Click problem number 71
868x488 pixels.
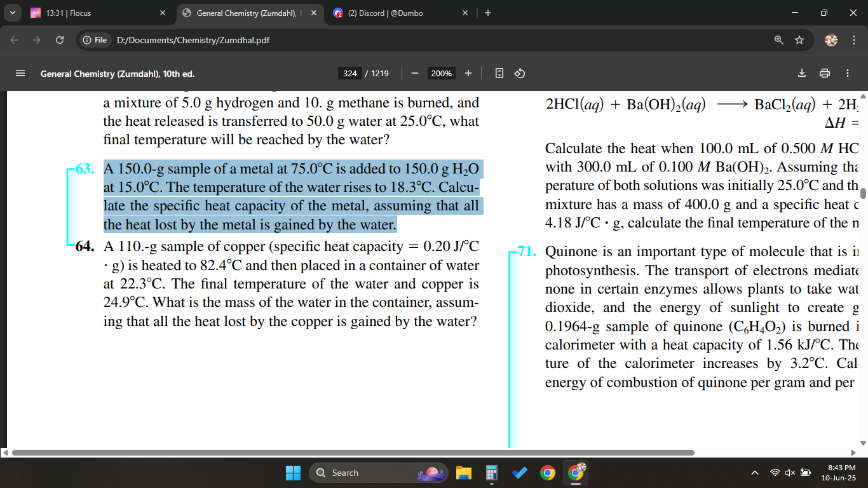pyautogui.click(x=527, y=252)
